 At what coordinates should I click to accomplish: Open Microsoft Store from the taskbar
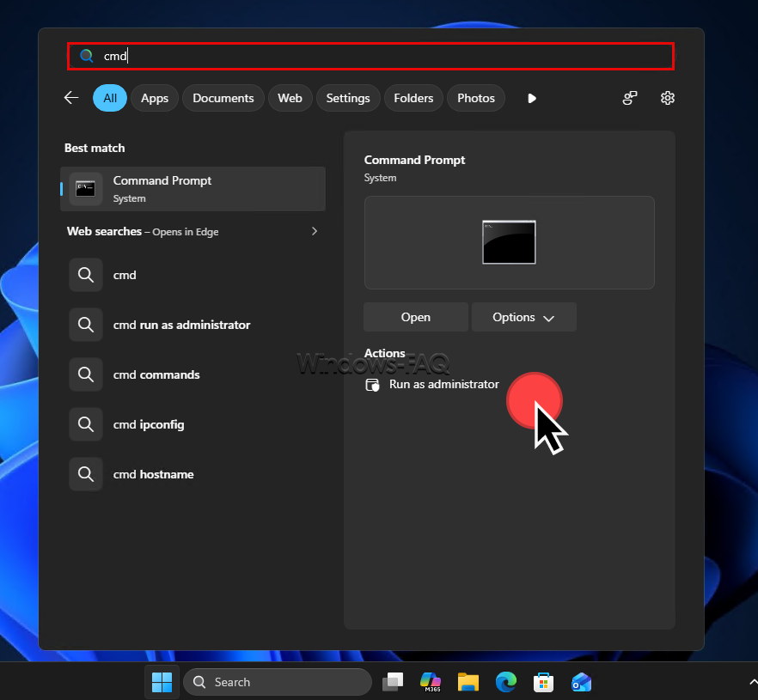[543, 682]
